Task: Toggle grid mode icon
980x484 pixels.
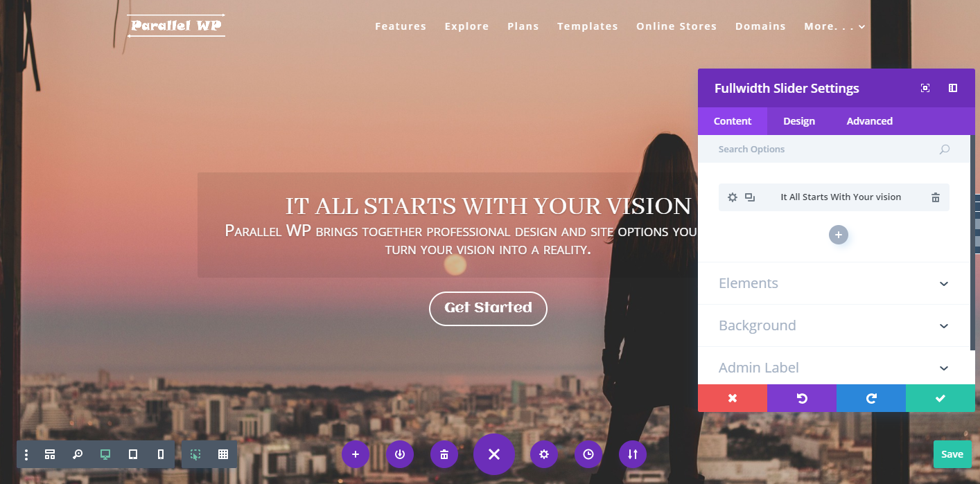Action: pyautogui.click(x=223, y=454)
